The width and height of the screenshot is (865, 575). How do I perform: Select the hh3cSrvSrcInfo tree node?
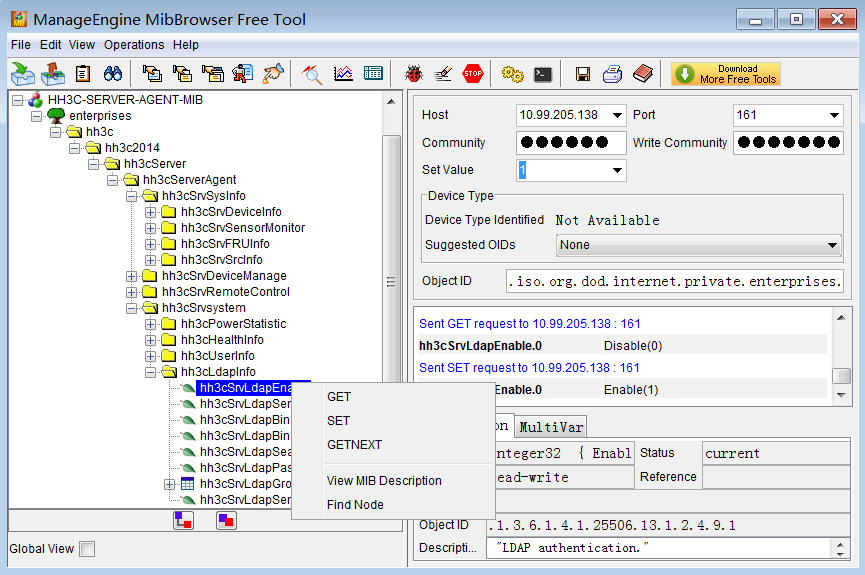pyautogui.click(x=222, y=260)
